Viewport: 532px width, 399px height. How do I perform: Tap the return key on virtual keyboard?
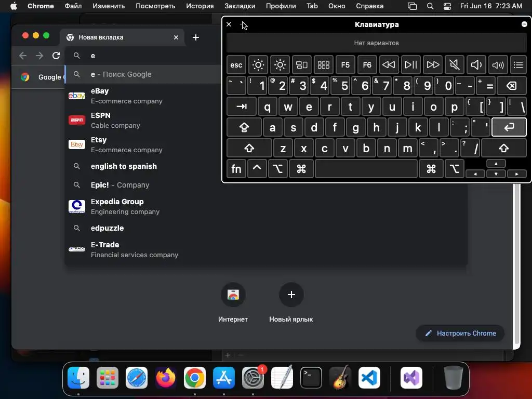pyautogui.click(x=509, y=127)
